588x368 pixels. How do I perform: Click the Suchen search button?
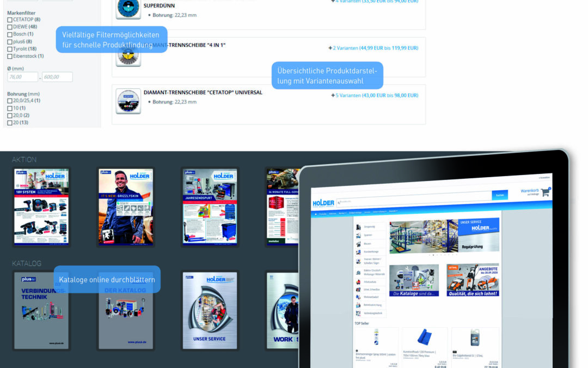tap(500, 195)
